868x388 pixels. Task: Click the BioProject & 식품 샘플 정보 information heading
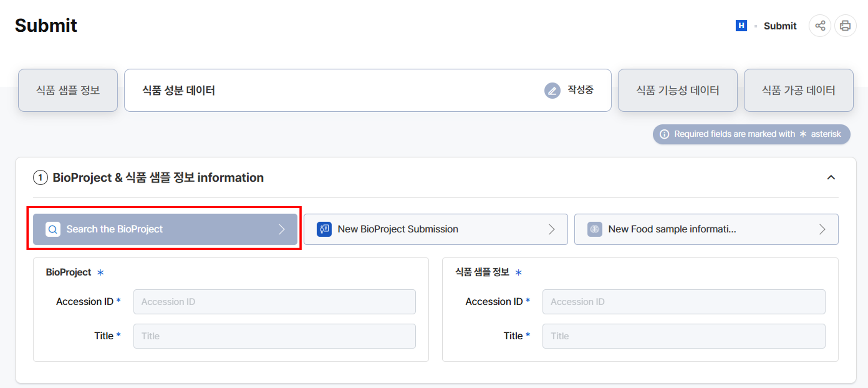coord(158,177)
